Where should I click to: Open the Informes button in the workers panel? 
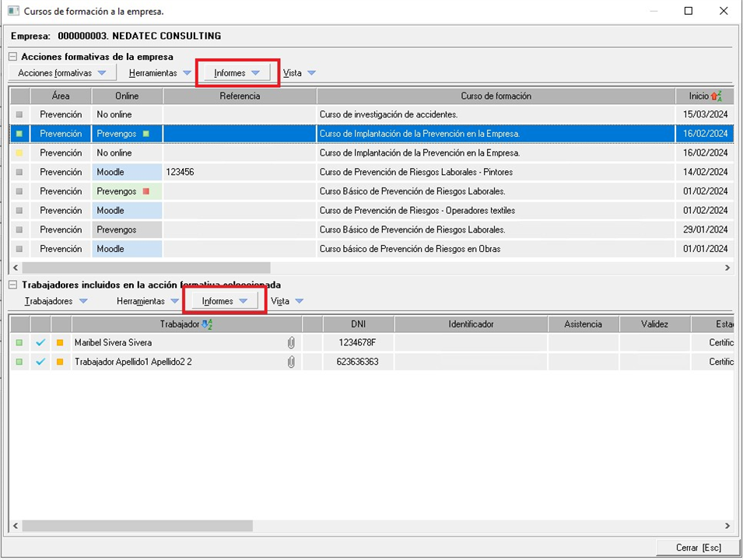[224, 301]
